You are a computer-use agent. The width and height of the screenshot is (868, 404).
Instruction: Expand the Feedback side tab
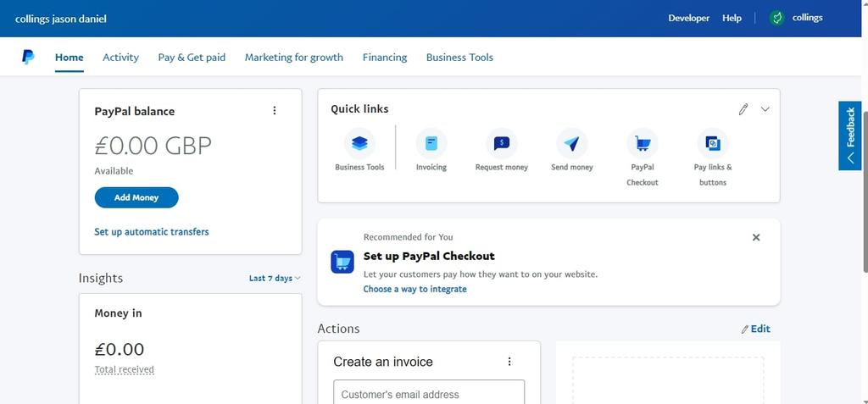point(850,136)
